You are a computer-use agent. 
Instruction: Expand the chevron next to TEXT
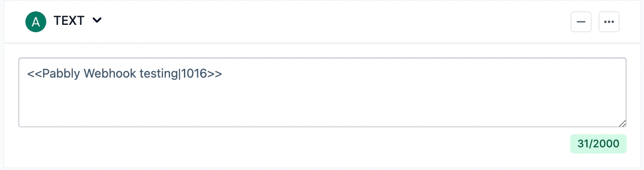tap(97, 20)
